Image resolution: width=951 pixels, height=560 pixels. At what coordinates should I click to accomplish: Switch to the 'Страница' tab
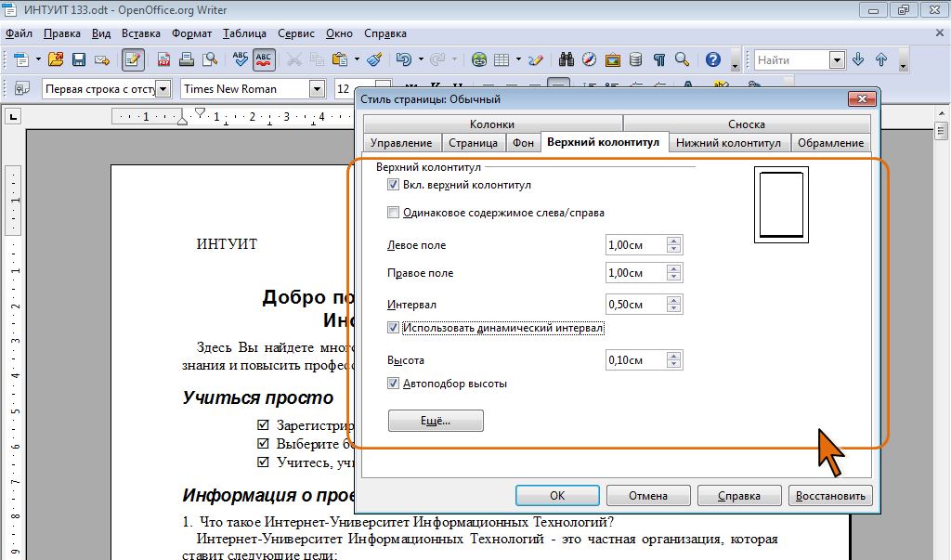coord(473,143)
